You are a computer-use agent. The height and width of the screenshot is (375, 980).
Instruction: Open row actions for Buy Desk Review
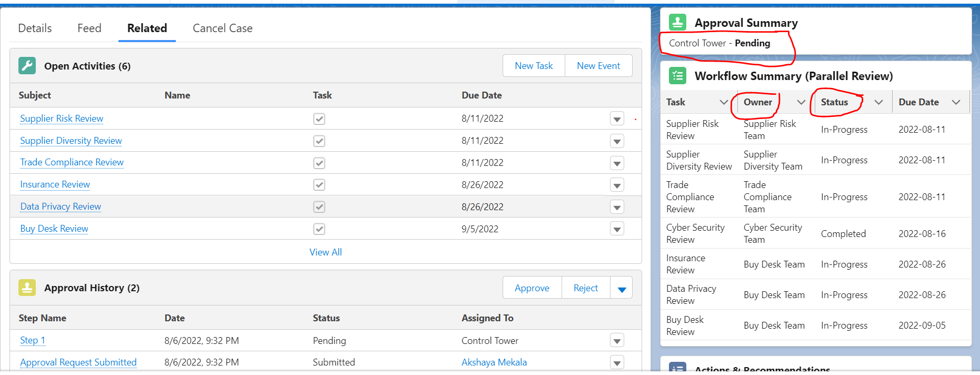(617, 229)
